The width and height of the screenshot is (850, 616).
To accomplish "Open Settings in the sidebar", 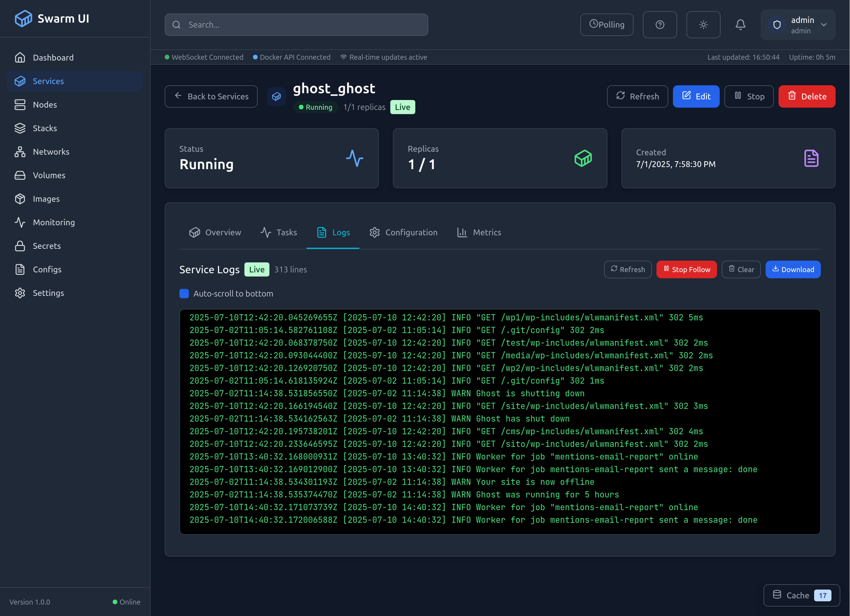I will point(75,293).
